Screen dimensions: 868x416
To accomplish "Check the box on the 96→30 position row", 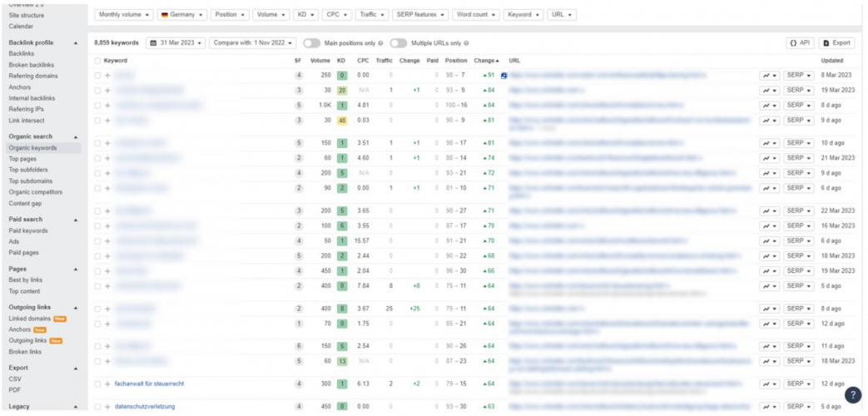I will (x=97, y=271).
